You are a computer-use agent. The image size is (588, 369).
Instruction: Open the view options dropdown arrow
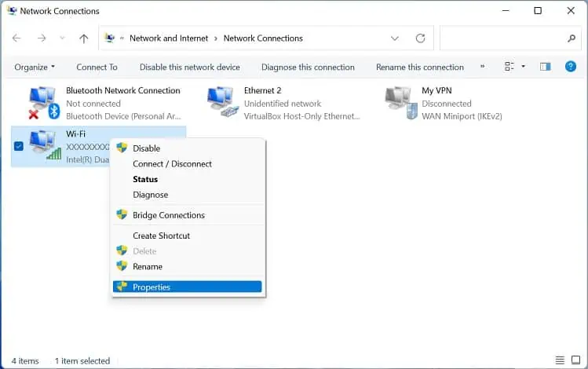coord(523,67)
